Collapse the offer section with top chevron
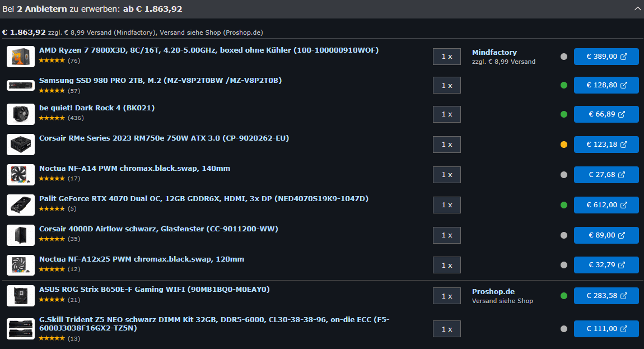 (x=637, y=9)
